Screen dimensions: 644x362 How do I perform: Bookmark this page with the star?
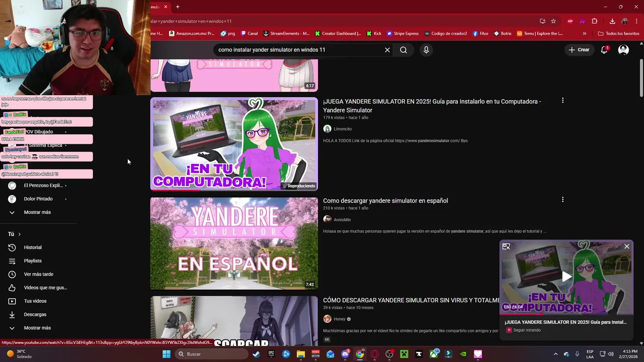[553, 21]
